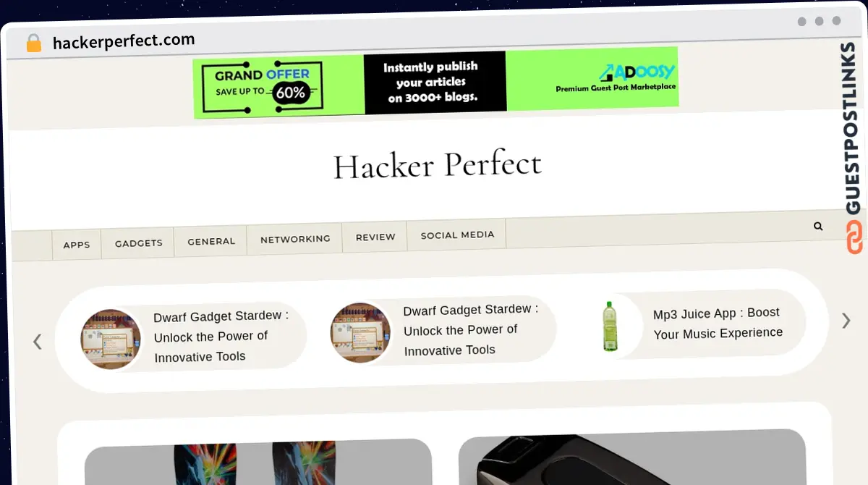
Task: Click the Guestpostlinks chain logo icon
Action: (855, 237)
